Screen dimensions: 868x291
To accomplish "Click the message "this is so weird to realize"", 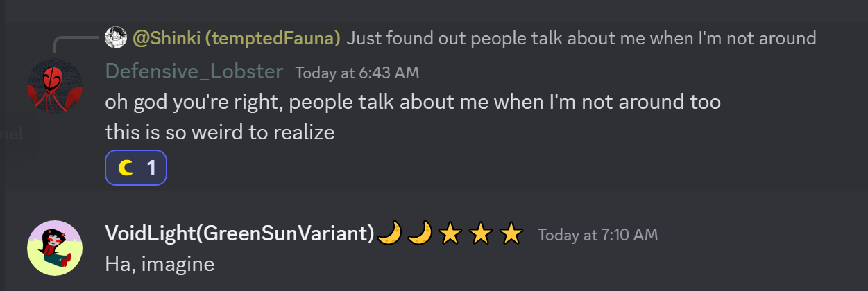I will click(220, 132).
